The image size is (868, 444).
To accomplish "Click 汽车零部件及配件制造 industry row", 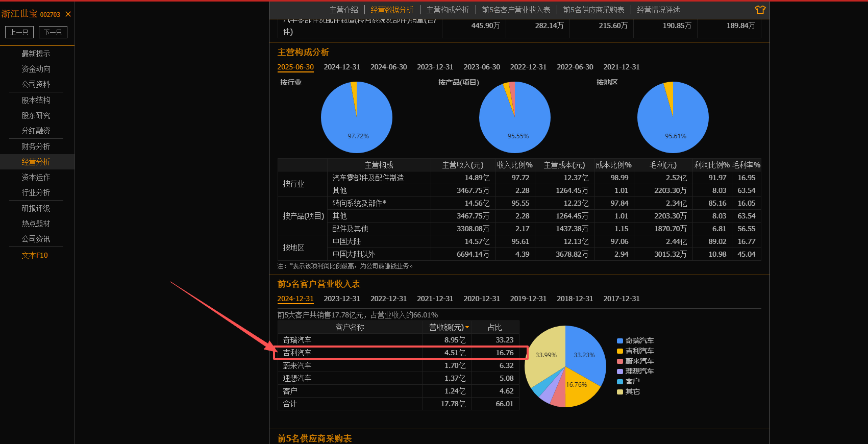I will click(x=544, y=178).
